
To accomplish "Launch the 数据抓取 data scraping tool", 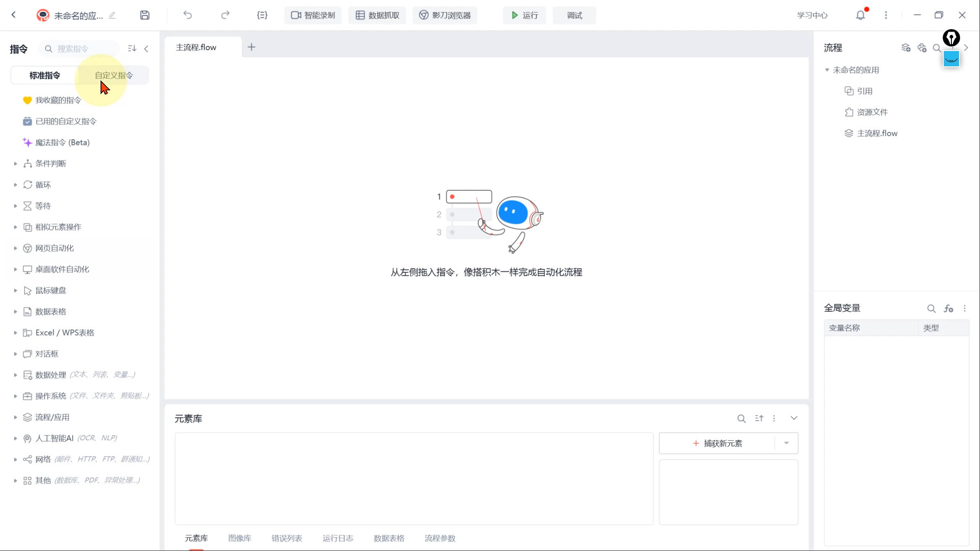I will 377,15.
